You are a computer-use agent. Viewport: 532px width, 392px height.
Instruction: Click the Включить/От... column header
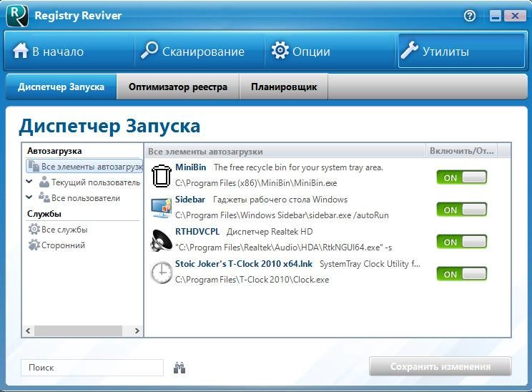[x=461, y=151]
